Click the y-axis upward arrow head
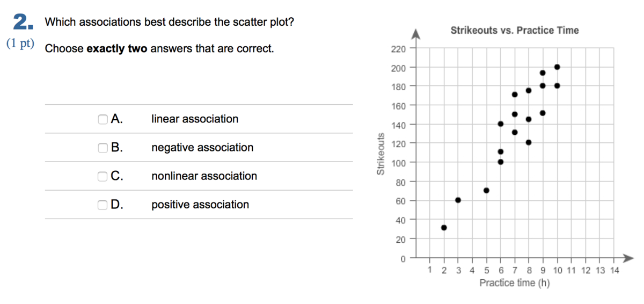The height and width of the screenshot is (304, 644). (x=415, y=33)
